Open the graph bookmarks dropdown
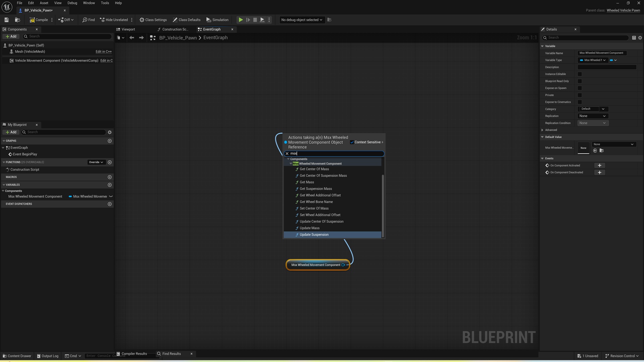The height and width of the screenshot is (362, 644). coord(120,38)
